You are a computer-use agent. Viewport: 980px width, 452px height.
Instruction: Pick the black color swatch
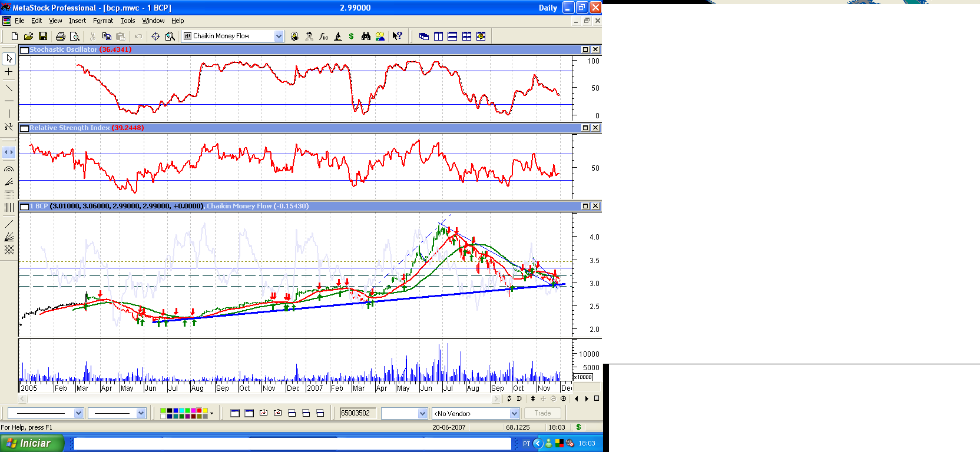click(x=168, y=411)
